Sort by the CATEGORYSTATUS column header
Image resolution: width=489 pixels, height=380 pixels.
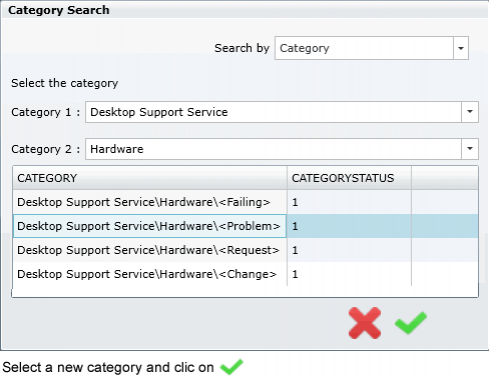[349, 178]
